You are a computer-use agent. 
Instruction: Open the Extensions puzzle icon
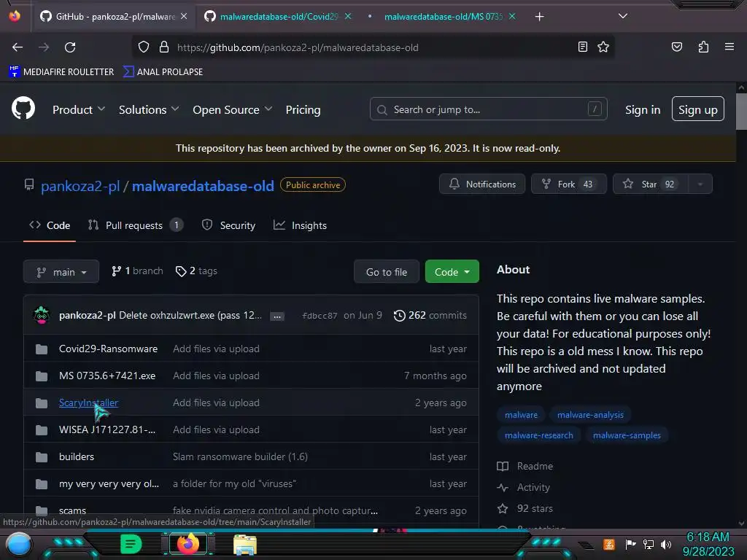tap(703, 47)
